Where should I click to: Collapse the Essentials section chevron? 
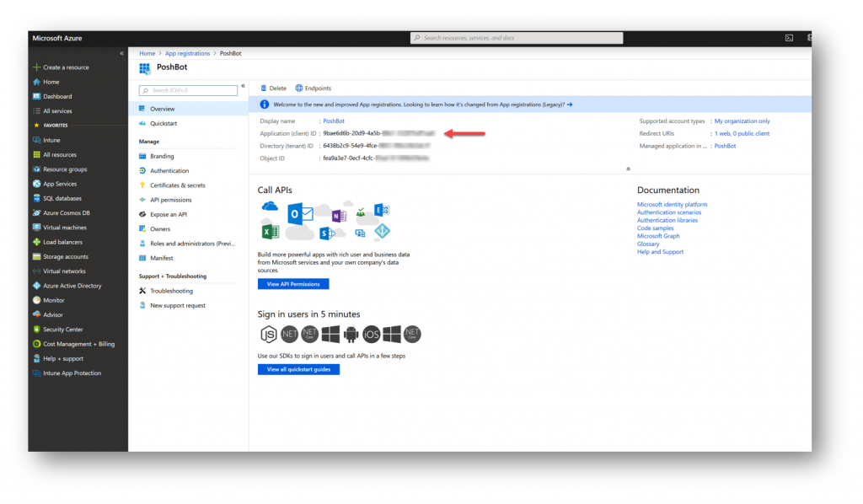pos(628,169)
